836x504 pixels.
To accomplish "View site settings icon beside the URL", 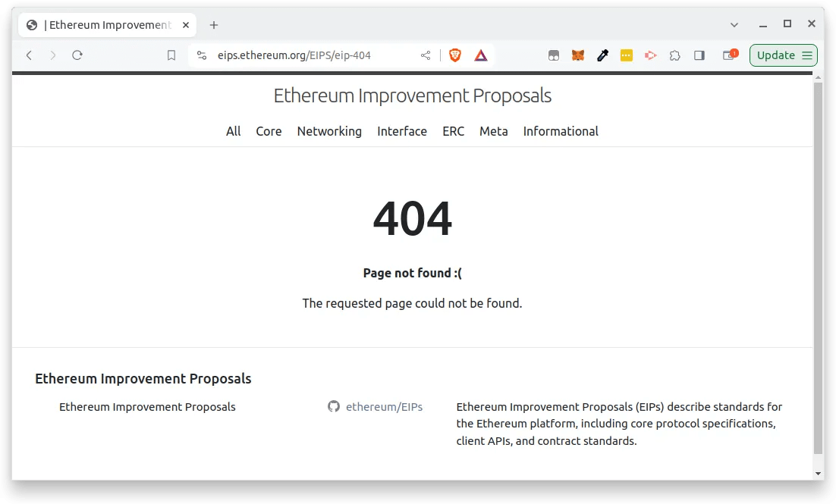I will 201,55.
